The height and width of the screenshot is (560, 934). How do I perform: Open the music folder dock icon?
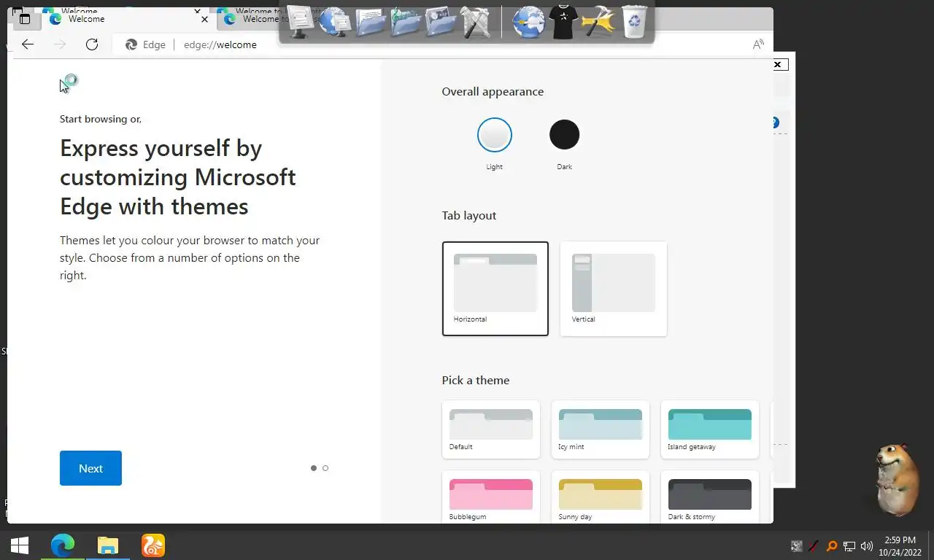(x=406, y=22)
